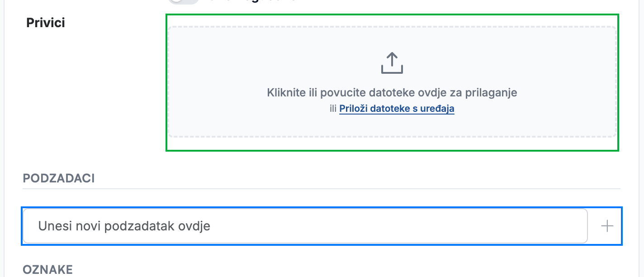
Task: Click the 'PODZADACI' section heading
Action: (x=59, y=178)
